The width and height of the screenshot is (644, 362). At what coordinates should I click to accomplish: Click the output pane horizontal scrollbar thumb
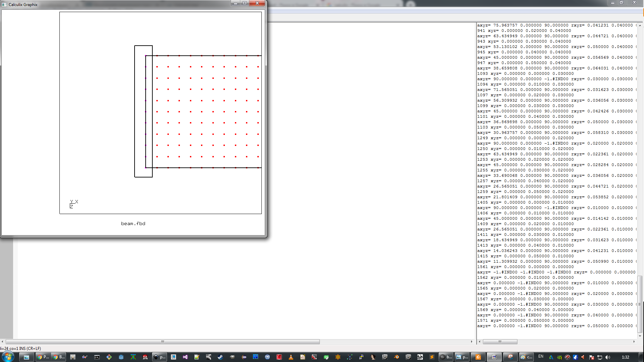click(500, 342)
